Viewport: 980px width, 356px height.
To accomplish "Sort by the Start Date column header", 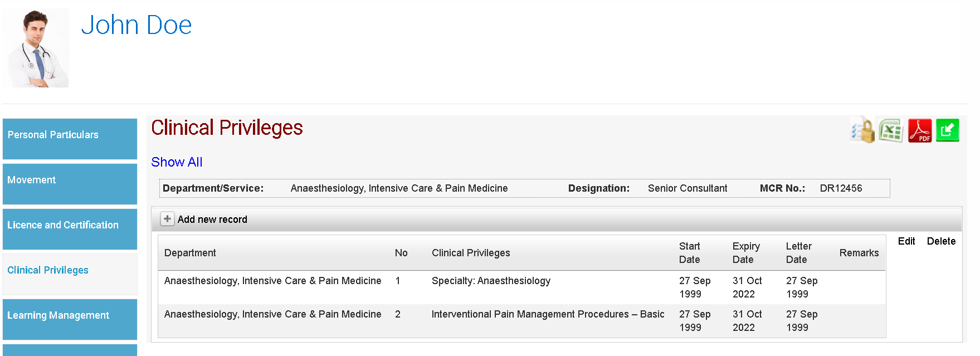I will 690,253.
